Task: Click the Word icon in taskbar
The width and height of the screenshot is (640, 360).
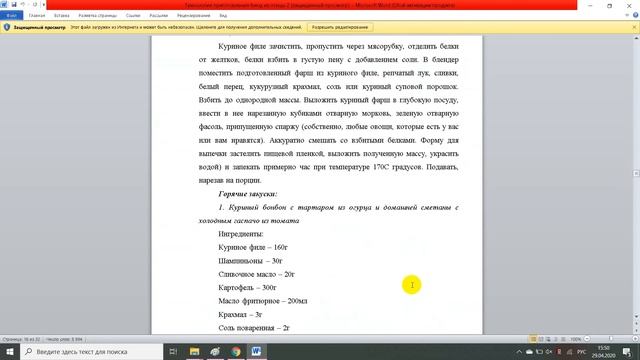Action: tap(256, 351)
